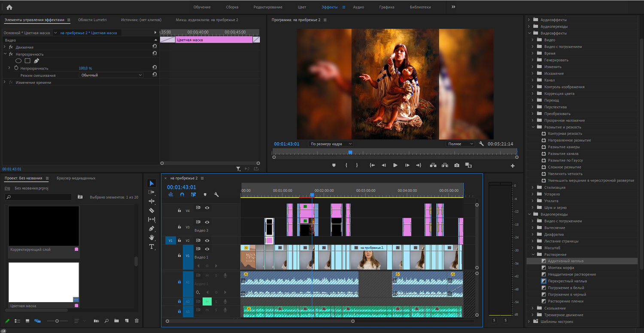Reset the Движение effect parameters
Screen dimensions: 644x333
pyautogui.click(x=155, y=46)
